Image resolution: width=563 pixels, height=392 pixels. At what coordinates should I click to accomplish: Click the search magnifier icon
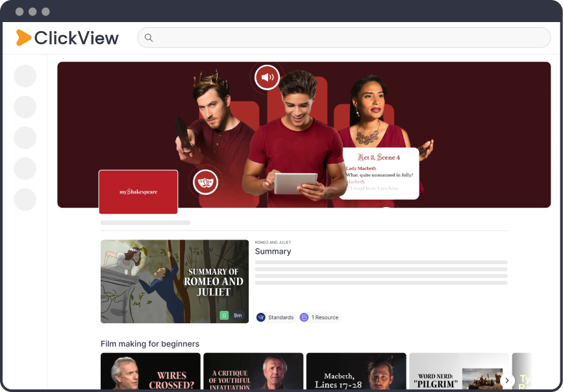point(149,38)
